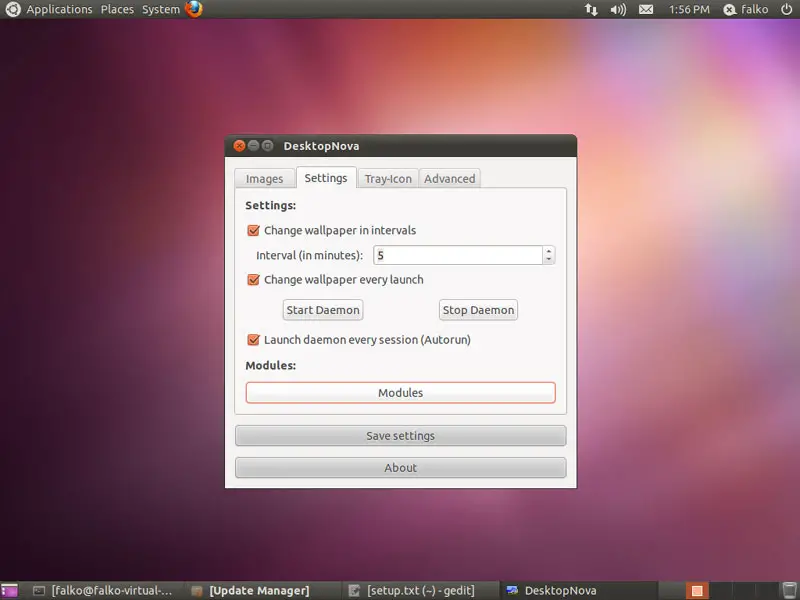The width and height of the screenshot is (800, 600).
Task: Open the network connections indicator
Action: (x=591, y=9)
